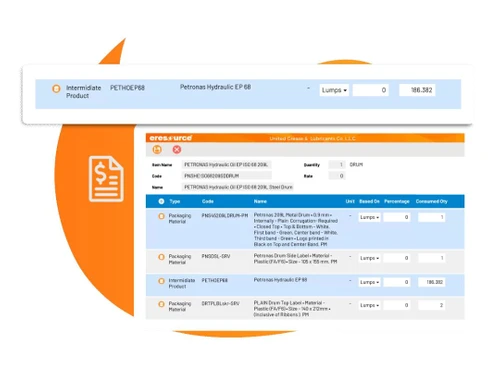Open Lumps dropdown for DRTPLBLskr-SRV row

pos(369,305)
